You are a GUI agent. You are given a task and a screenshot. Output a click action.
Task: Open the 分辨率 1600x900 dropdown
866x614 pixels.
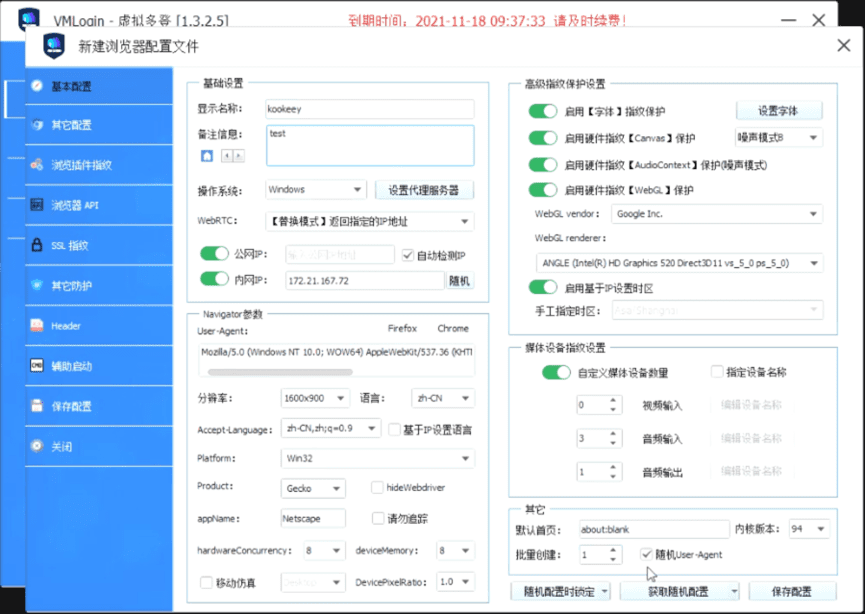315,398
